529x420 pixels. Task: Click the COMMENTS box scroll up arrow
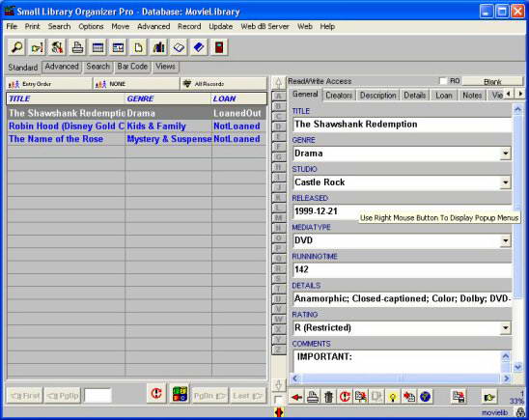tap(506, 356)
